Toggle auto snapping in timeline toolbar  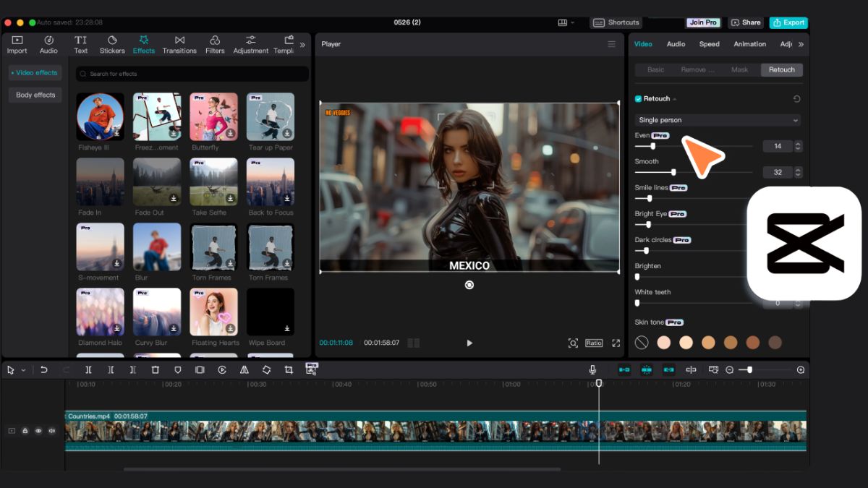(647, 369)
